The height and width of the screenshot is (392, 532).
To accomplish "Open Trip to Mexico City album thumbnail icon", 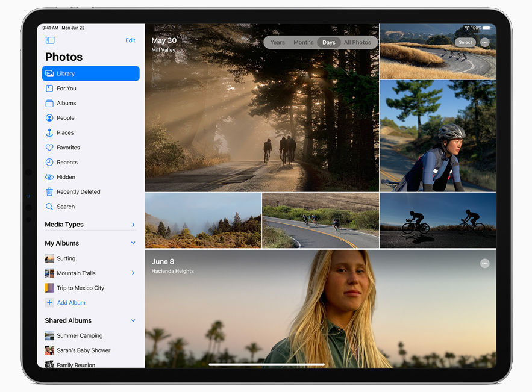I will pyautogui.click(x=49, y=288).
